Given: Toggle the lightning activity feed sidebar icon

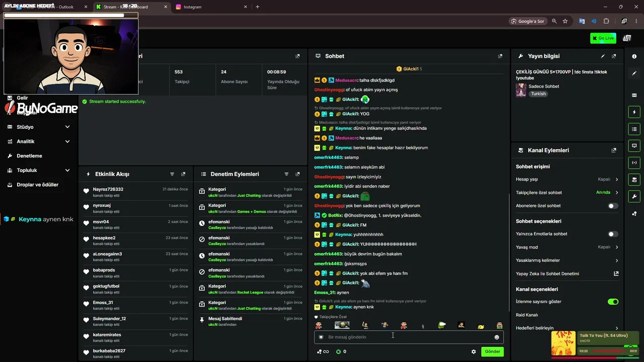Looking at the screenshot, I should pyautogui.click(x=634, y=112).
